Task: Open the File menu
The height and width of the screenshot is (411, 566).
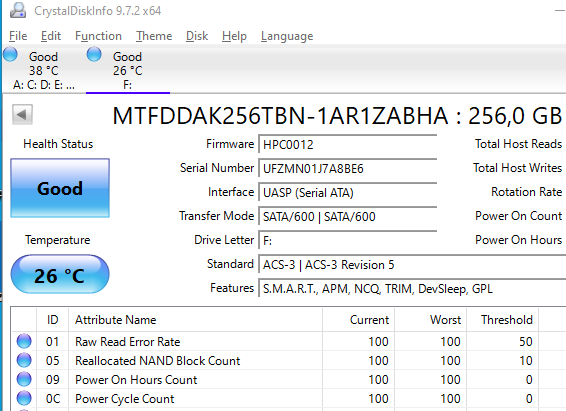Action: click(18, 36)
